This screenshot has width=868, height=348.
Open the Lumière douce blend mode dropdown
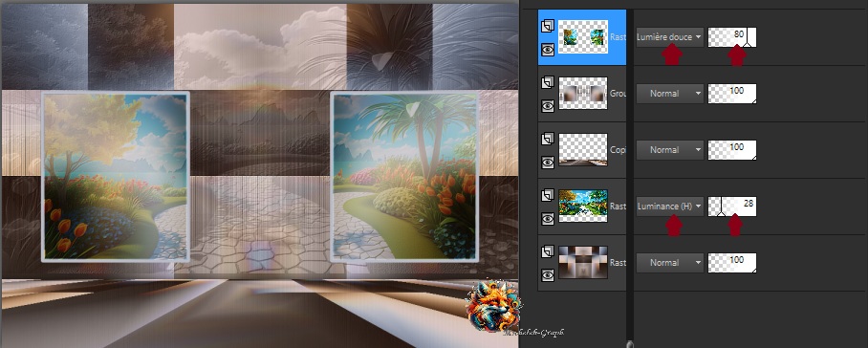pyautogui.click(x=670, y=37)
